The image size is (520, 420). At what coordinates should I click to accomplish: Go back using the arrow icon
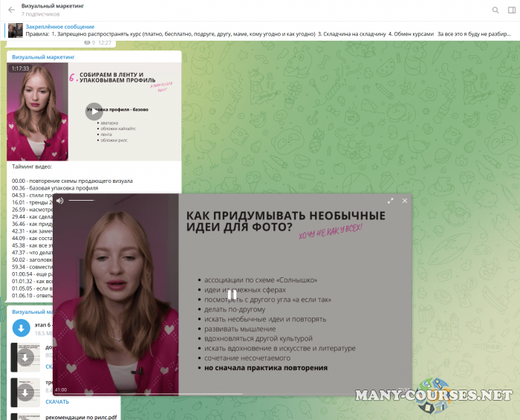pyautogui.click(x=10, y=10)
